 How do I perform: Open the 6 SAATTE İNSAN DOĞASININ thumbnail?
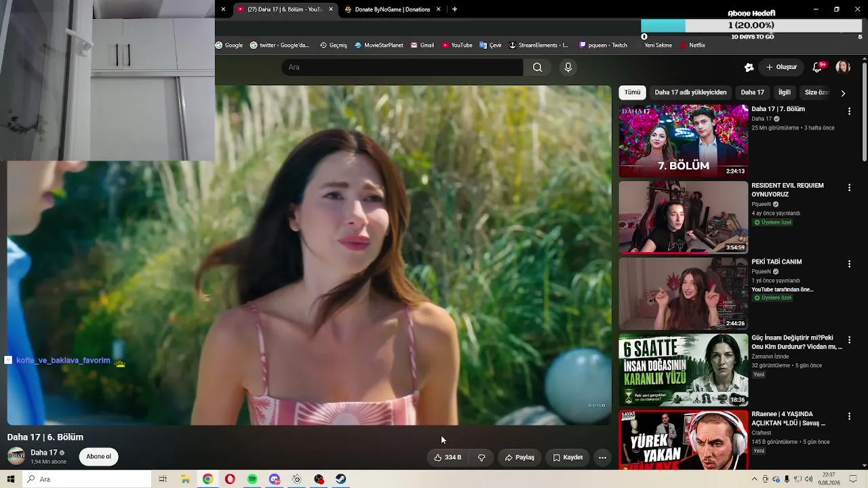pos(684,369)
